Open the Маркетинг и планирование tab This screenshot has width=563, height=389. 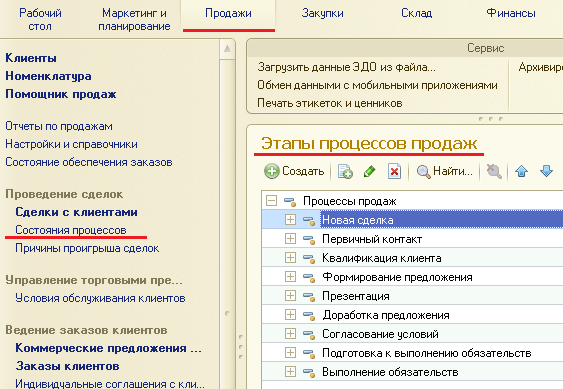coord(134,19)
